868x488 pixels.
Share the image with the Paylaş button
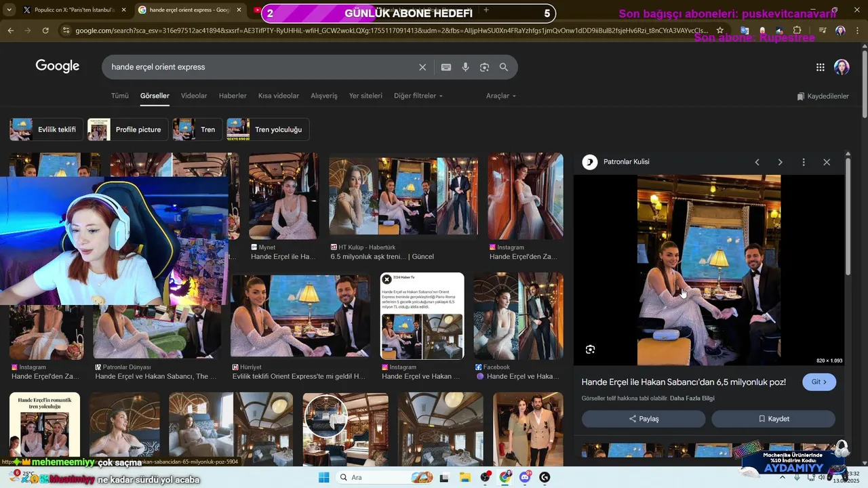point(644,419)
